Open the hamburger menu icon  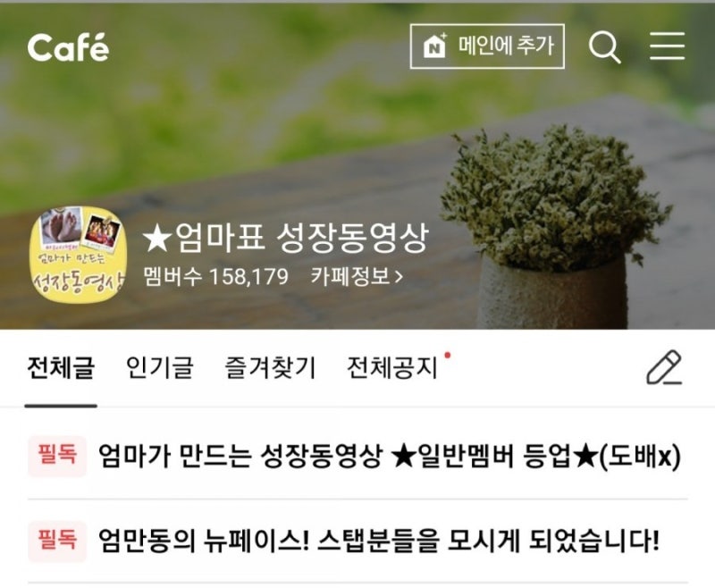(x=667, y=46)
